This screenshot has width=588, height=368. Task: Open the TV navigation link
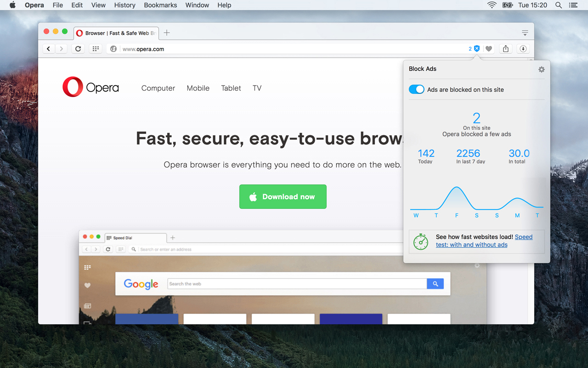tap(257, 88)
